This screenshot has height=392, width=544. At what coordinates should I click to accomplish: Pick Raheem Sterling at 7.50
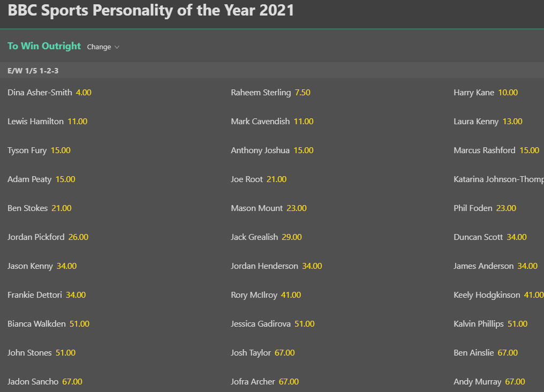pyautogui.click(x=303, y=93)
